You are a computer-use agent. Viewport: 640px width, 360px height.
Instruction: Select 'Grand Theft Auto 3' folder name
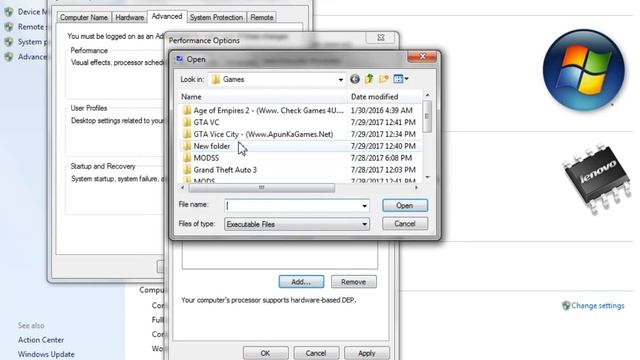pos(225,169)
